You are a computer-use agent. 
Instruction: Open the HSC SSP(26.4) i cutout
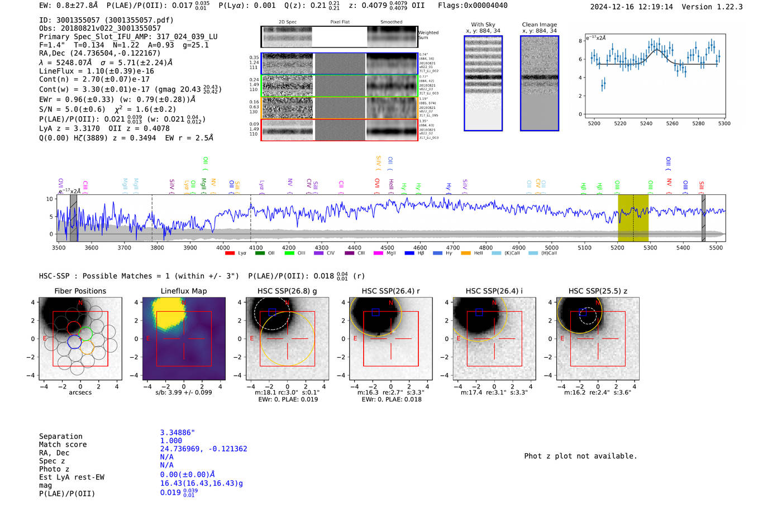(x=494, y=339)
